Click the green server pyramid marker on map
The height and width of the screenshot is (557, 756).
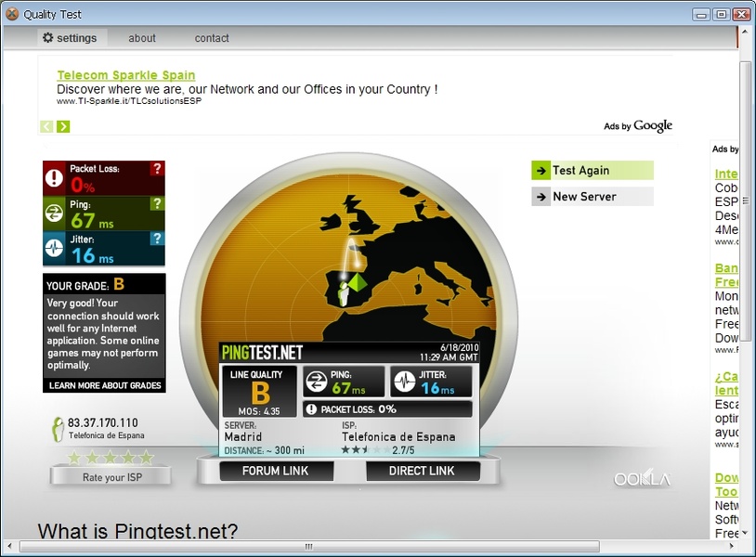(x=358, y=282)
